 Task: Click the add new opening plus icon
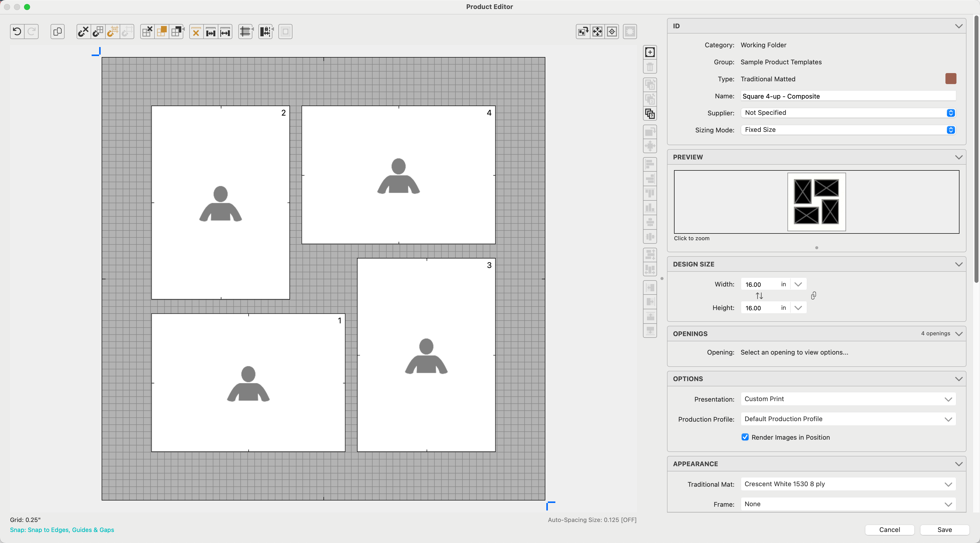coord(650,52)
